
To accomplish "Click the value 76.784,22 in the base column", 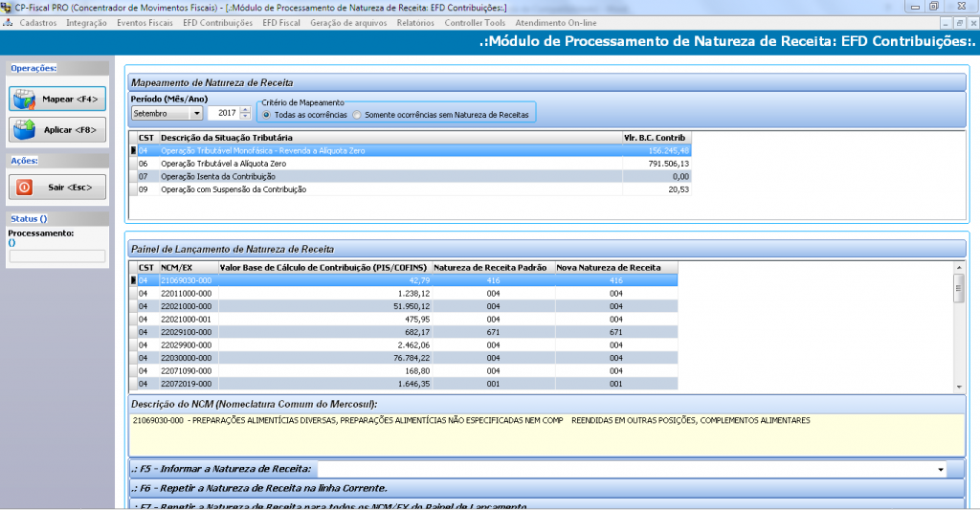I will 412,358.
